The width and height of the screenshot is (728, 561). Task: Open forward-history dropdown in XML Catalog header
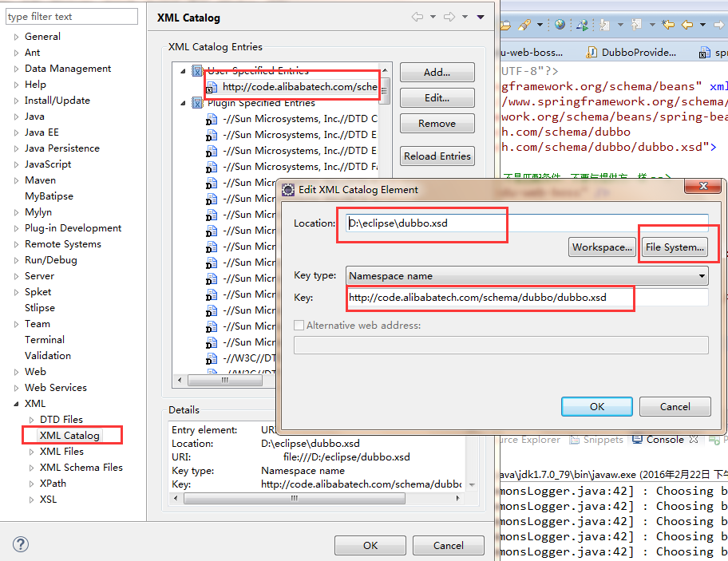click(465, 18)
